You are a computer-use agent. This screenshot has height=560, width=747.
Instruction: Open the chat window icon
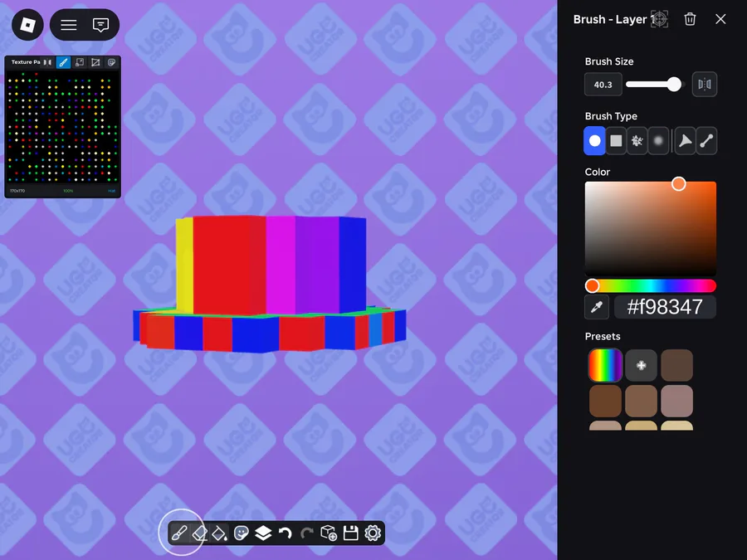[100, 25]
